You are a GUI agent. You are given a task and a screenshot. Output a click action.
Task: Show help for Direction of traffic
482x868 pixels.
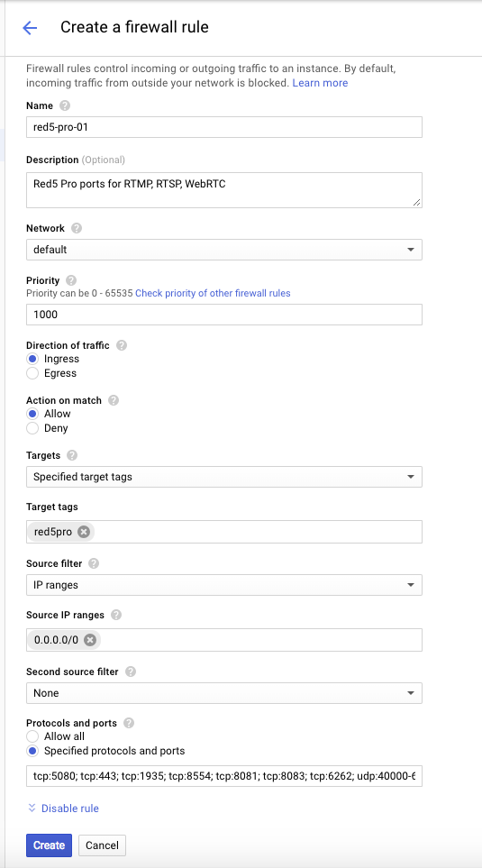click(122, 345)
